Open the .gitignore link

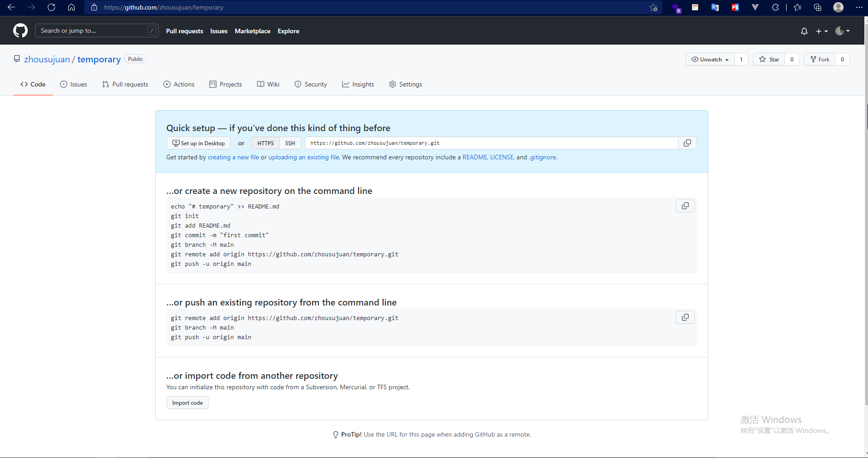click(542, 157)
